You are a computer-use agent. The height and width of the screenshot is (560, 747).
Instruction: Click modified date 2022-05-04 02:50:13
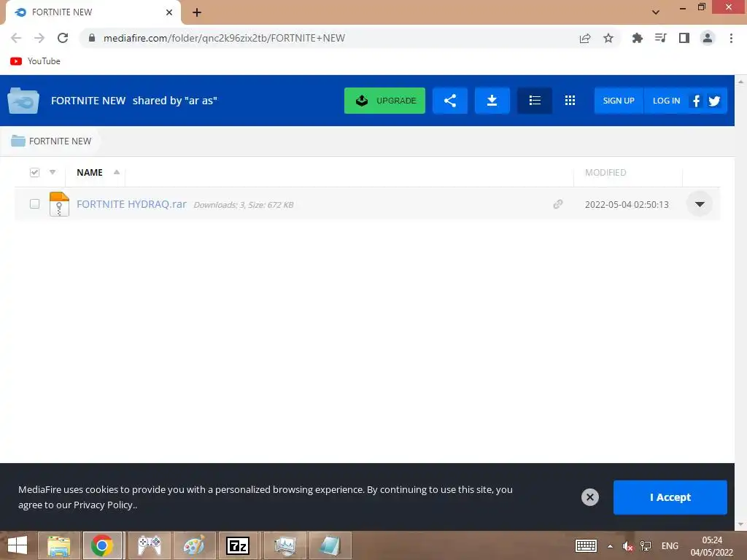pyautogui.click(x=627, y=204)
